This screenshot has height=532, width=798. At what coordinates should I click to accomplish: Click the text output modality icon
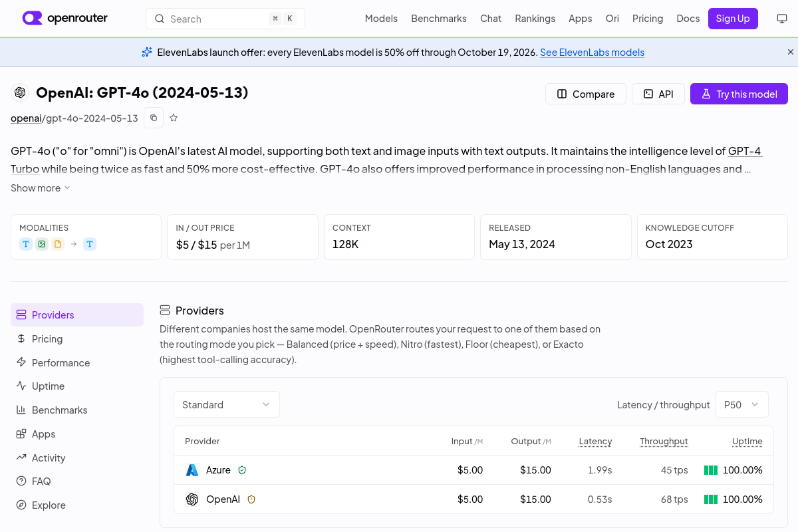coord(90,244)
